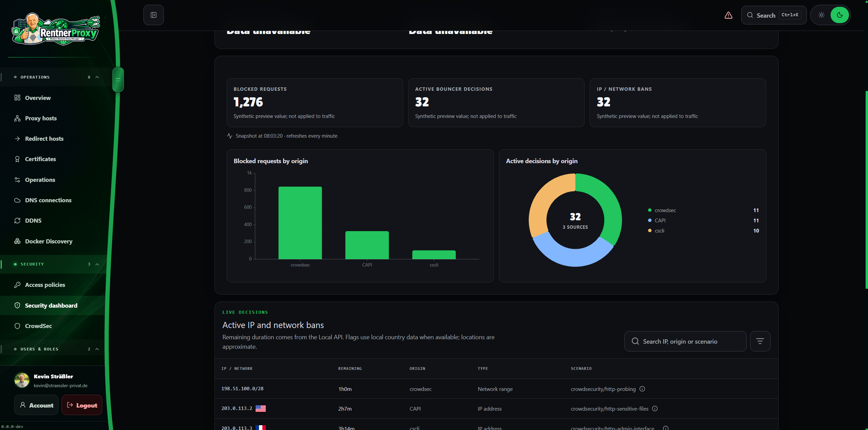Viewport: 868px width, 430px height.
Task: Click the IP / NETWORK column header
Action: [x=237, y=369]
